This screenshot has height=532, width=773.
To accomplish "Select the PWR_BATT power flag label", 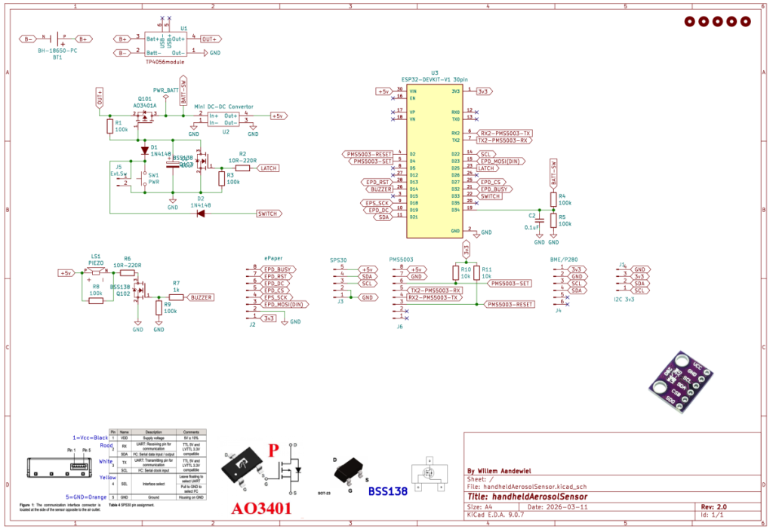I will tap(165, 90).
